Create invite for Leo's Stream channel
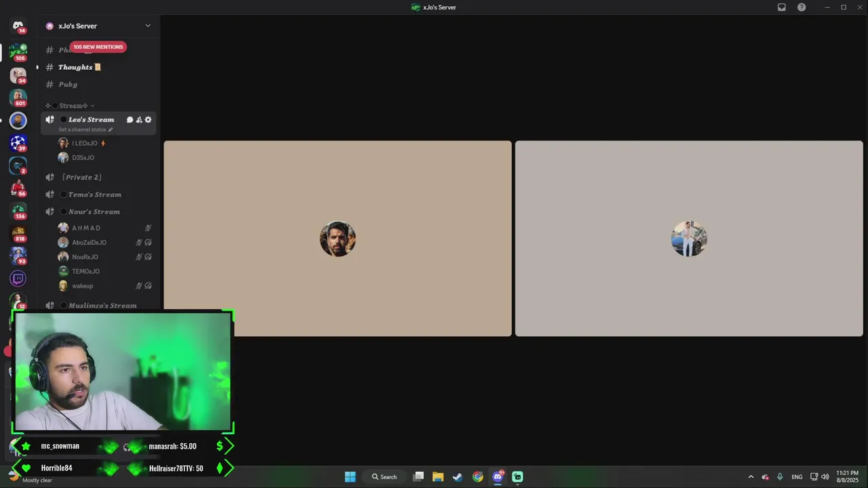Viewport: 868px width, 488px height. 139,120
